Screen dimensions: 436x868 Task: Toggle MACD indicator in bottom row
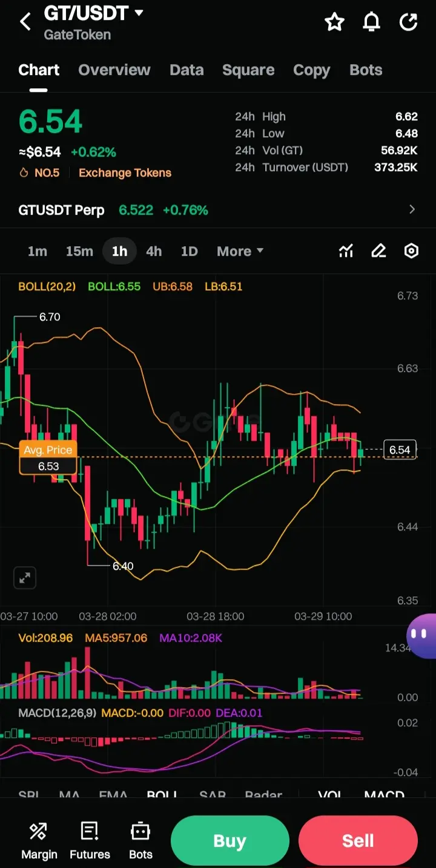click(385, 795)
